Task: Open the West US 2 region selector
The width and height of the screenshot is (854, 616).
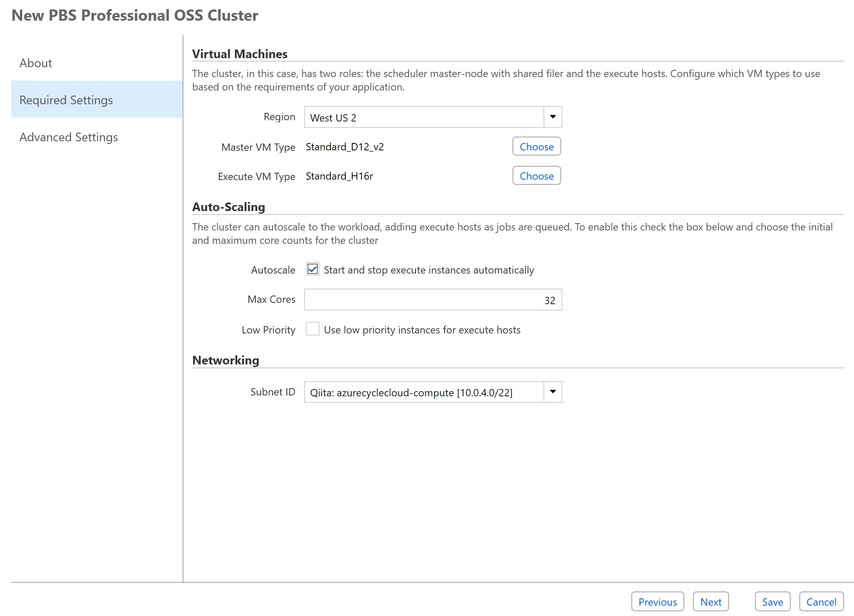Action: (426, 117)
